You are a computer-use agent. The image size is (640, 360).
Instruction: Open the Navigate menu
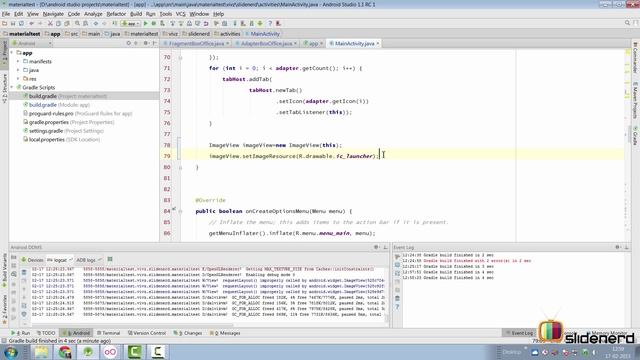tap(53, 14)
